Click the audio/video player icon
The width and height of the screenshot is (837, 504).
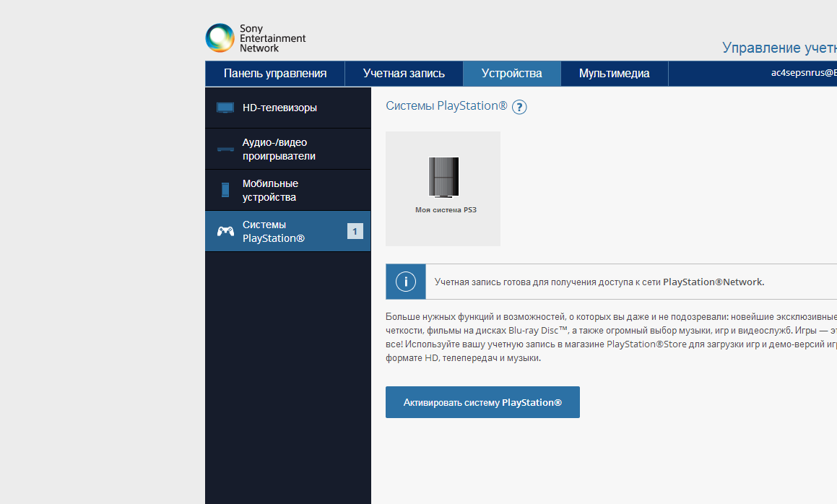pyautogui.click(x=225, y=149)
